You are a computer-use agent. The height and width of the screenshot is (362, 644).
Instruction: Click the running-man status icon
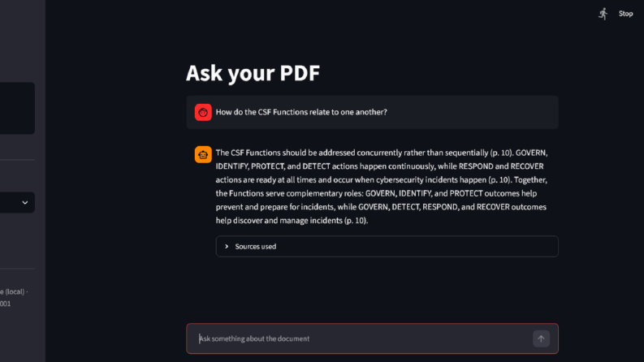(x=603, y=14)
